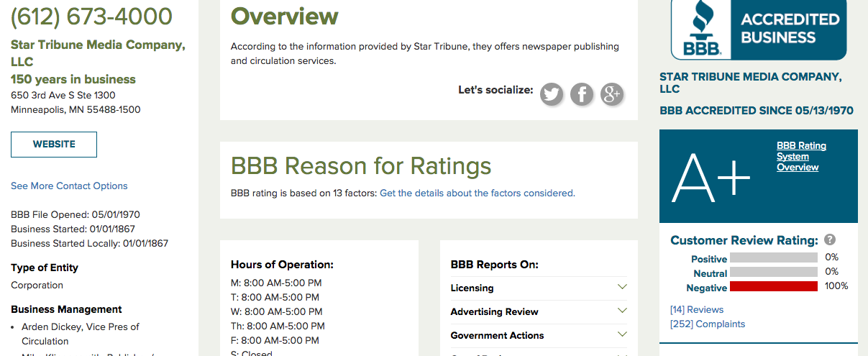Viewport: 868px width, 356px height.
Task: Expand the Advertising Review section chevron
Action: [x=622, y=311]
